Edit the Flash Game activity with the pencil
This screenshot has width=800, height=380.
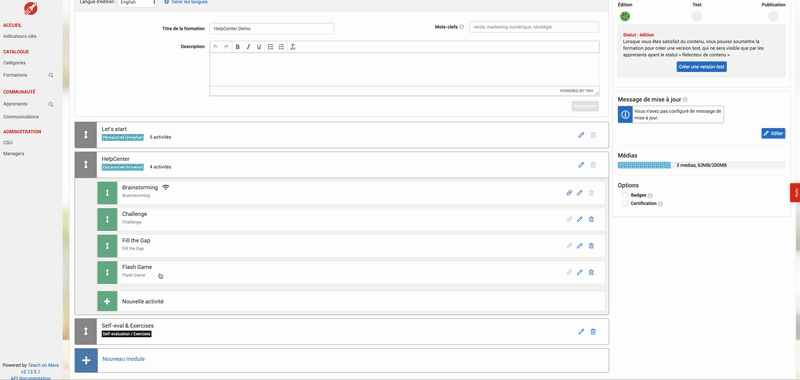[x=580, y=272]
